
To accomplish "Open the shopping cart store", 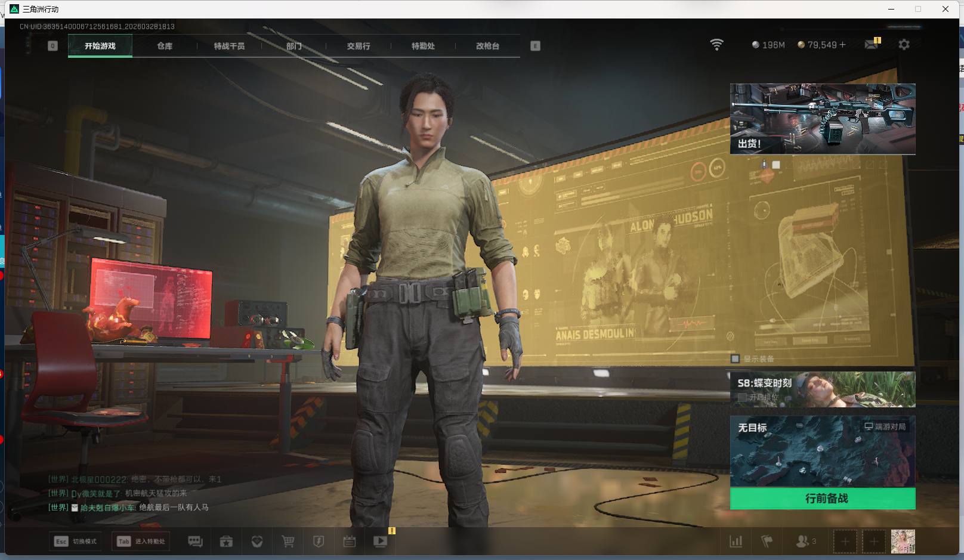I will (x=288, y=542).
